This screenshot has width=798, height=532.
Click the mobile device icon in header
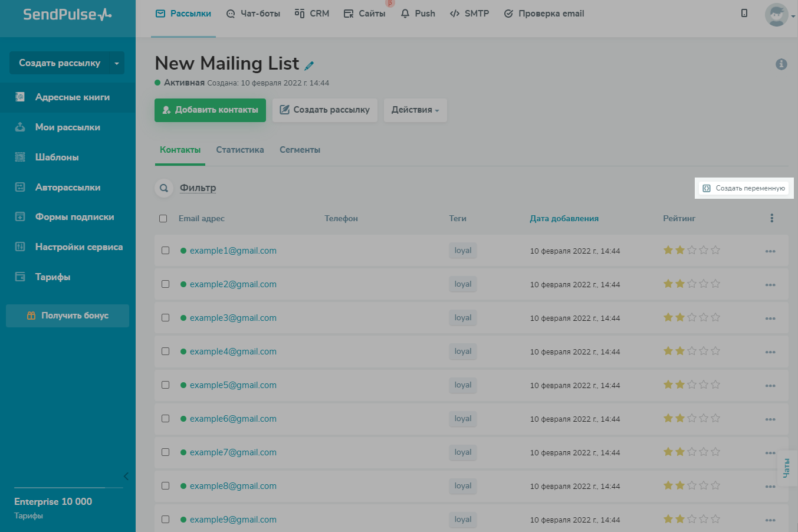point(744,13)
